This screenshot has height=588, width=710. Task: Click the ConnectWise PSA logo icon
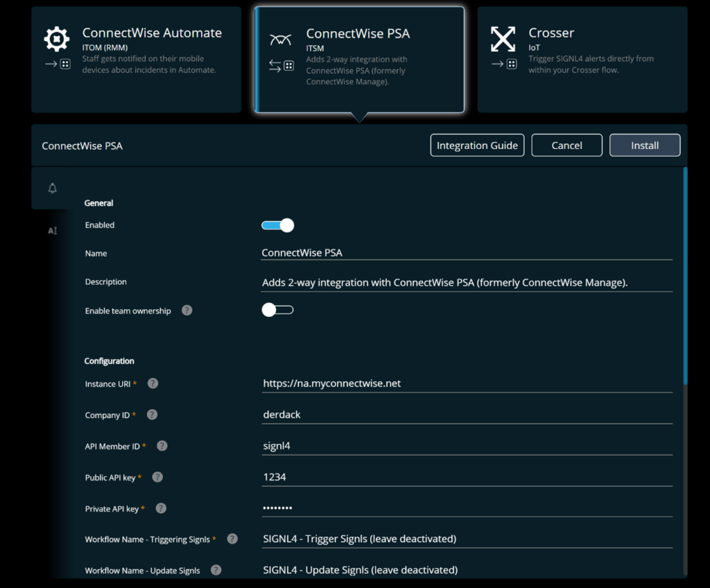281,40
